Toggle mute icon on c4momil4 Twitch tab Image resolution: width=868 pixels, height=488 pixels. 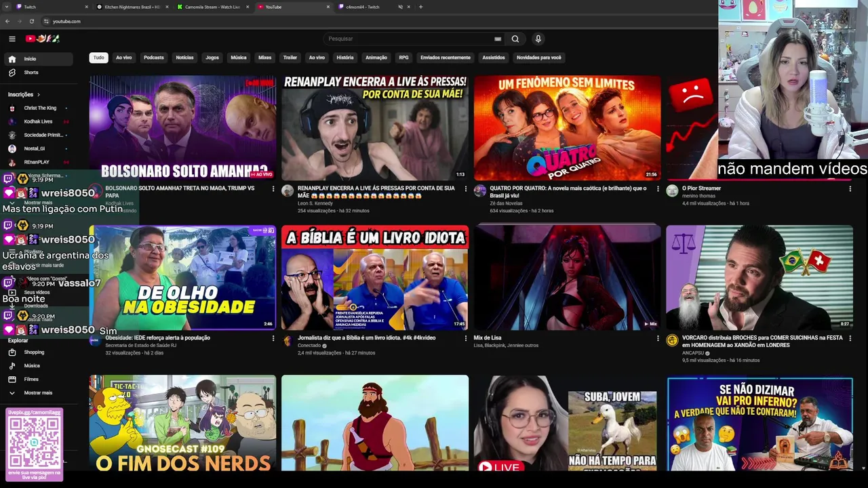400,7
